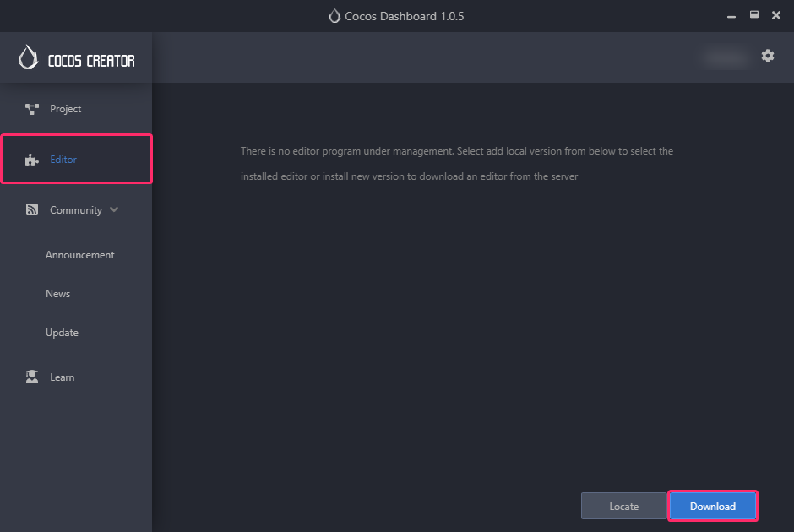Collapse the Community section chevron
The image size is (794, 532).
tap(114, 209)
